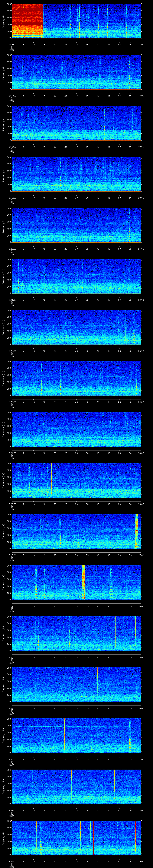Click the "32:00" end time label
Viewport: 153px width, 868px height.
pyautogui.click(x=141, y=810)
